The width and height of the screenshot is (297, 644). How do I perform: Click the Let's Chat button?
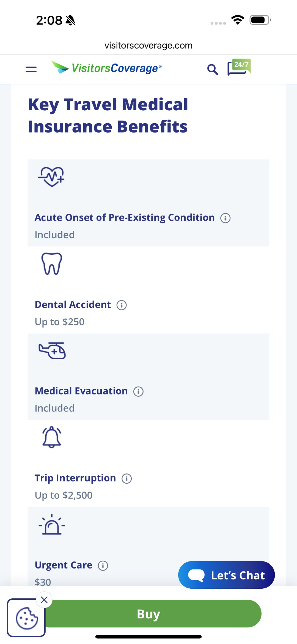(226, 575)
